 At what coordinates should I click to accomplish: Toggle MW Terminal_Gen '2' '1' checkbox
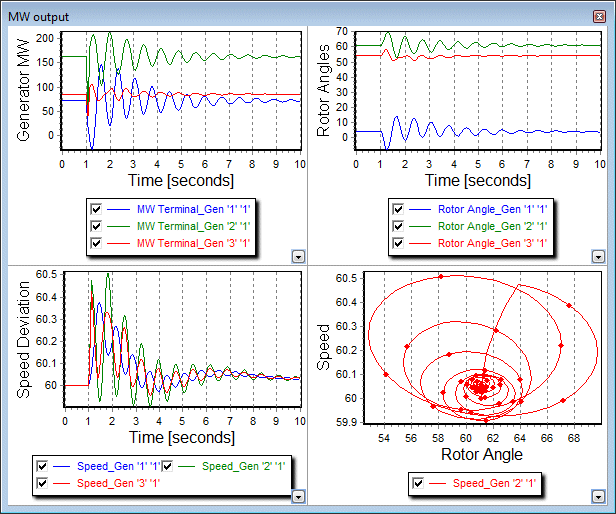97,226
